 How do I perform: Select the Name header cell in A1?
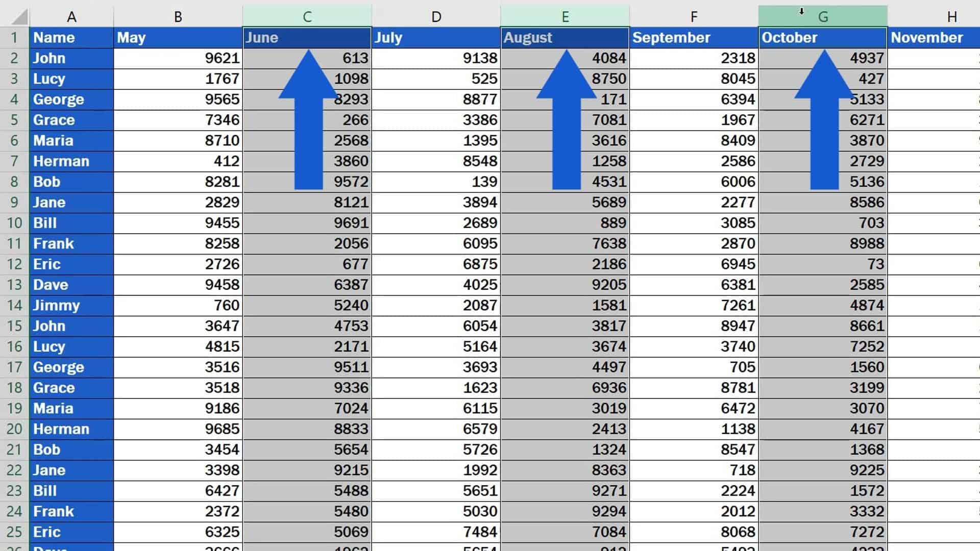[71, 37]
